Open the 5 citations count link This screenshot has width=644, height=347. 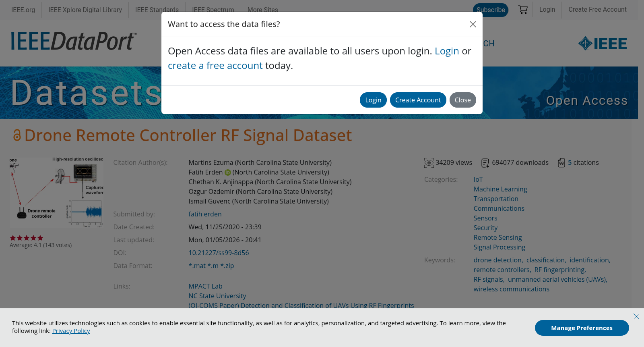click(570, 163)
